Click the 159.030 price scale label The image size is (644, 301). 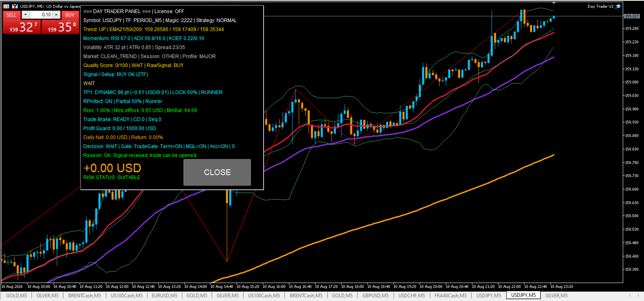632,96
